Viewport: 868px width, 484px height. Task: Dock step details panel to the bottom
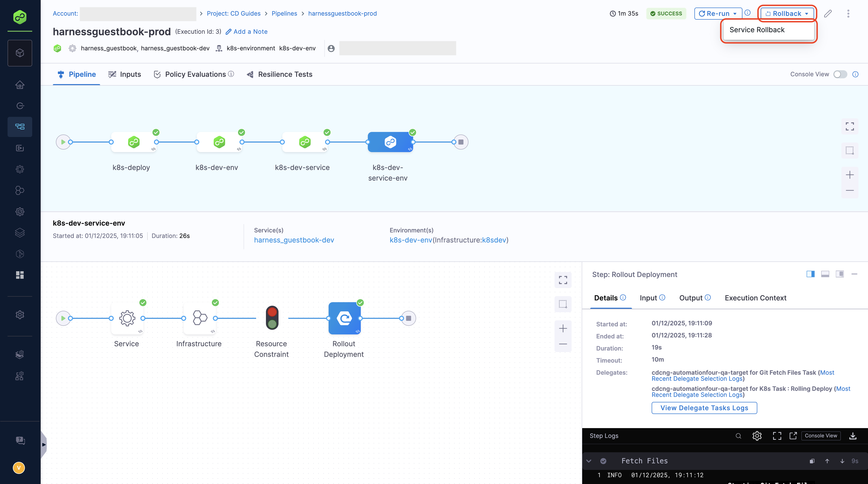point(825,274)
